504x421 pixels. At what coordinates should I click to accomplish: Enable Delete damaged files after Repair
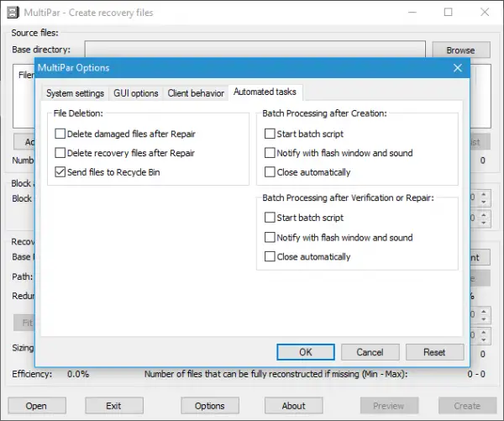60,134
